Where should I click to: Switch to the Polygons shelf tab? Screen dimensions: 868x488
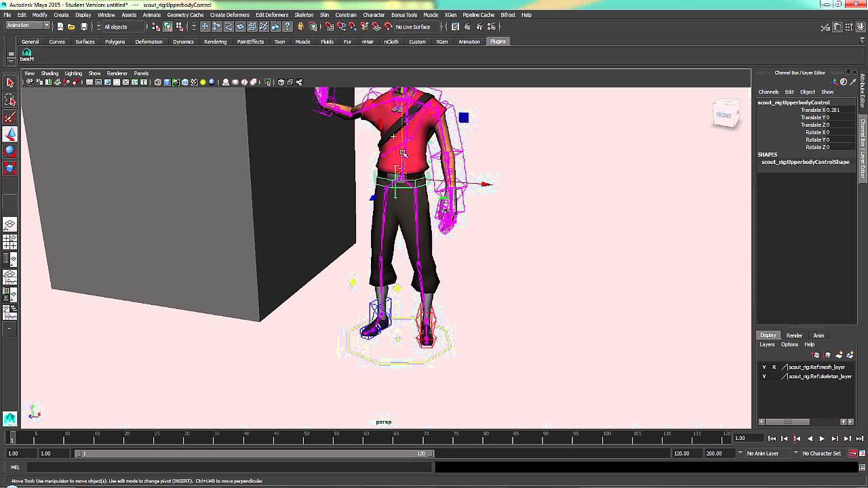pyautogui.click(x=115, y=41)
